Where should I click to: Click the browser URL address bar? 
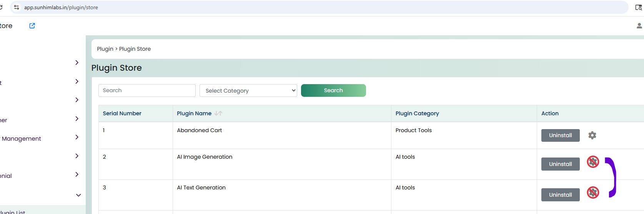(x=319, y=7)
